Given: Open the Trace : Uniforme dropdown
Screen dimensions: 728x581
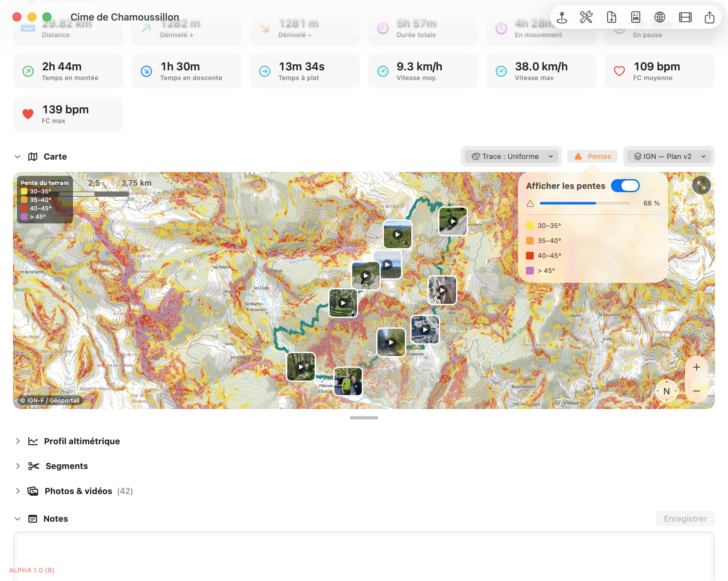Looking at the screenshot, I should [x=512, y=156].
